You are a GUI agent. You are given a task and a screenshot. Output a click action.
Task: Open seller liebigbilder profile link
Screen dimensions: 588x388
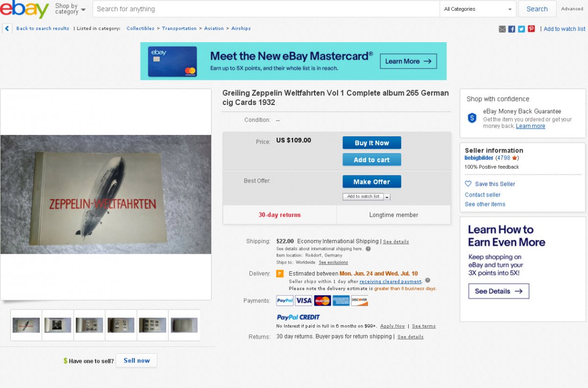tap(479, 158)
